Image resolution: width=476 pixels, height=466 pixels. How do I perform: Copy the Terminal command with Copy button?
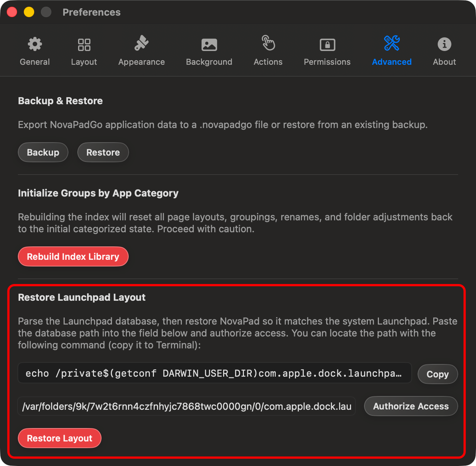click(438, 374)
